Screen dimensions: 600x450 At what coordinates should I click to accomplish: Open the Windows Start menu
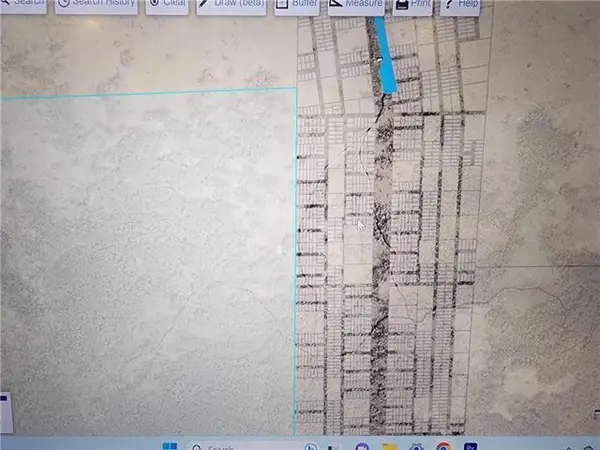(169, 445)
